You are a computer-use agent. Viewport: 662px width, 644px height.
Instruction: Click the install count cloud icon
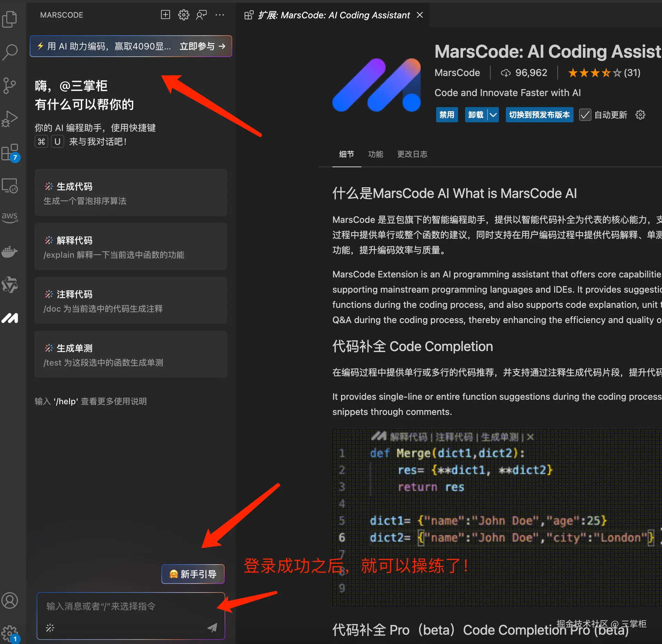pos(505,73)
